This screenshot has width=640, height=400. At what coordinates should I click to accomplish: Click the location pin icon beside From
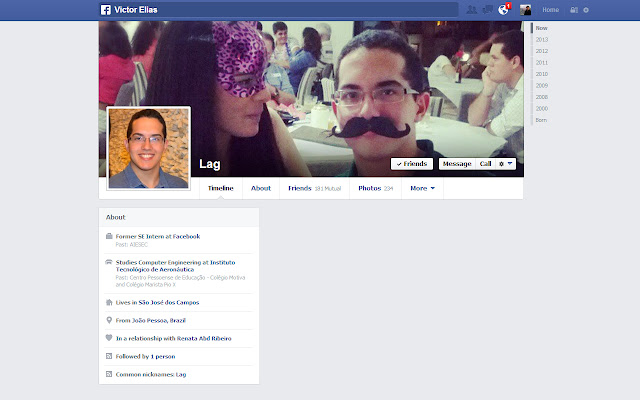point(109,320)
